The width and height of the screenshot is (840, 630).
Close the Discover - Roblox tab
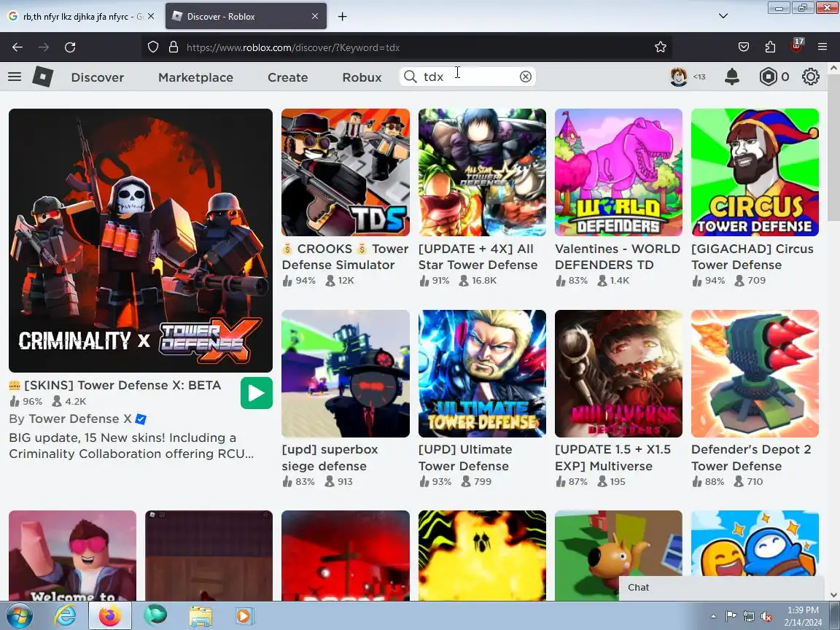pyautogui.click(x=315, y=17)
